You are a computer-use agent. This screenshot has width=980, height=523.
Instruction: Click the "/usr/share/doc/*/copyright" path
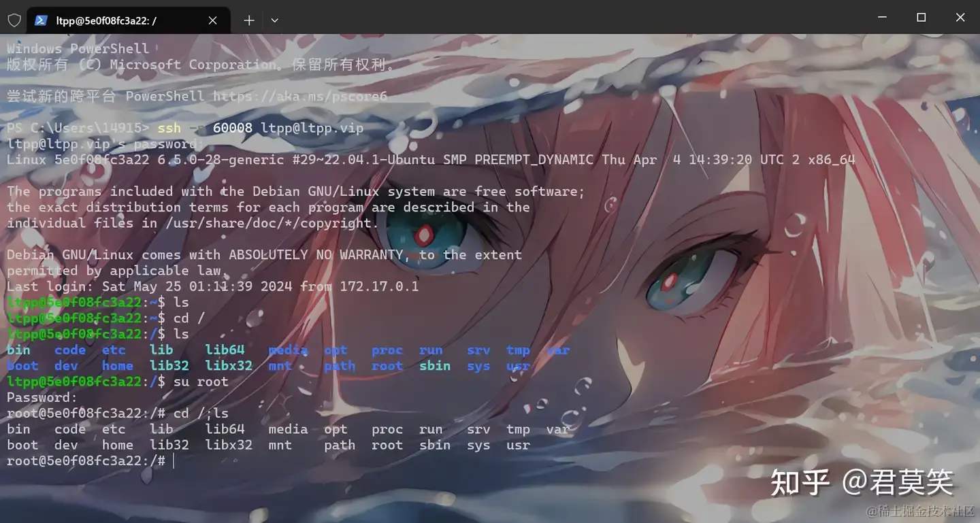coord(268,223)
